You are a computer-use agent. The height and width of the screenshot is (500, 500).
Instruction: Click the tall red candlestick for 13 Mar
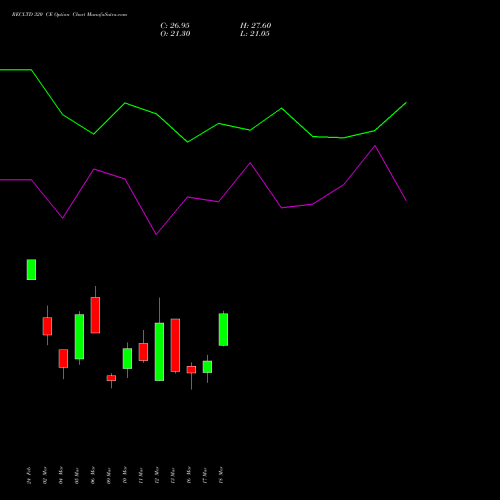pyautogui.click(x=175, y=345)
